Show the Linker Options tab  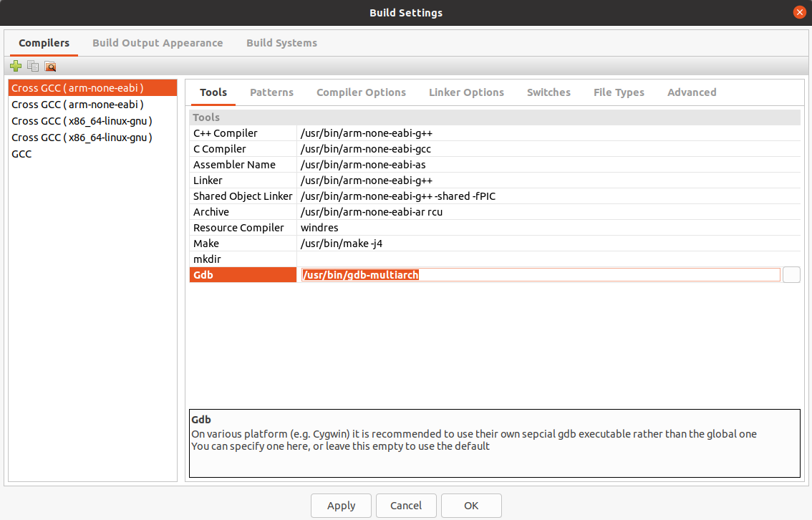point(466,92)
